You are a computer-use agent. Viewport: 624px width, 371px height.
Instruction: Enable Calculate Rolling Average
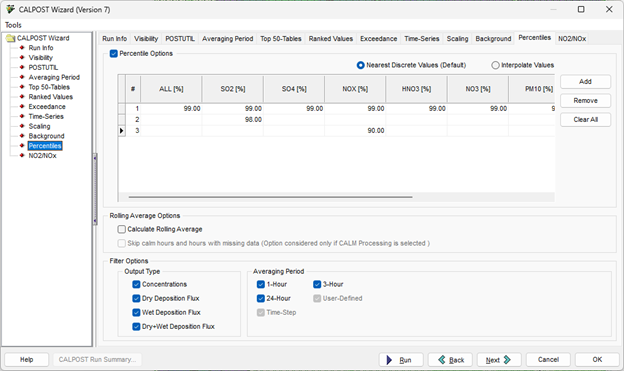point(121,229)
